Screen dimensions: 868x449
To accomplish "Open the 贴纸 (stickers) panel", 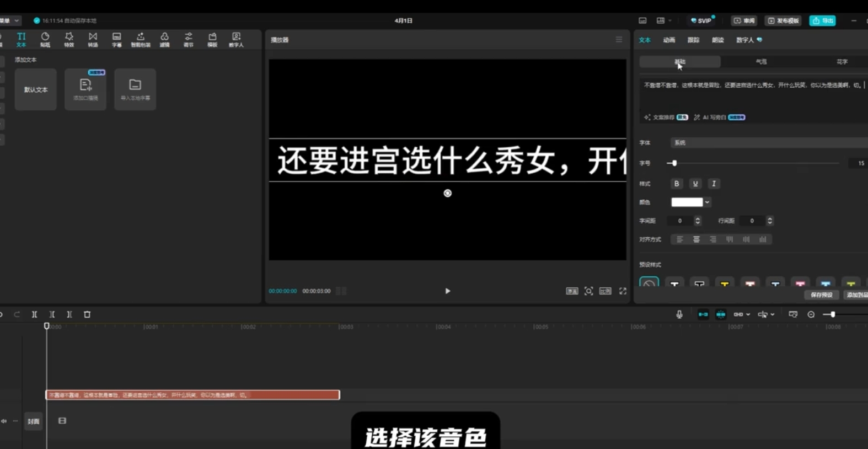I will click(45, 39).
